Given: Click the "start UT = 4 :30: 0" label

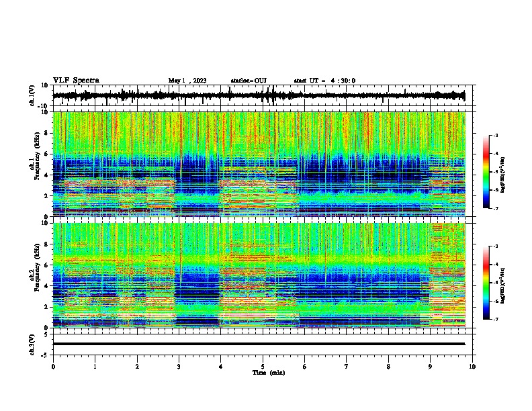Looking at the screenshot, I should [324, 81].
